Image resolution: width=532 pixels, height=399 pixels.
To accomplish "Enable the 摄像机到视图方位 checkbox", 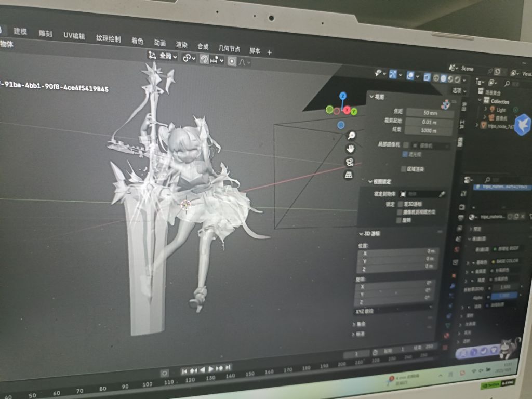I will (x=400, y=212).
